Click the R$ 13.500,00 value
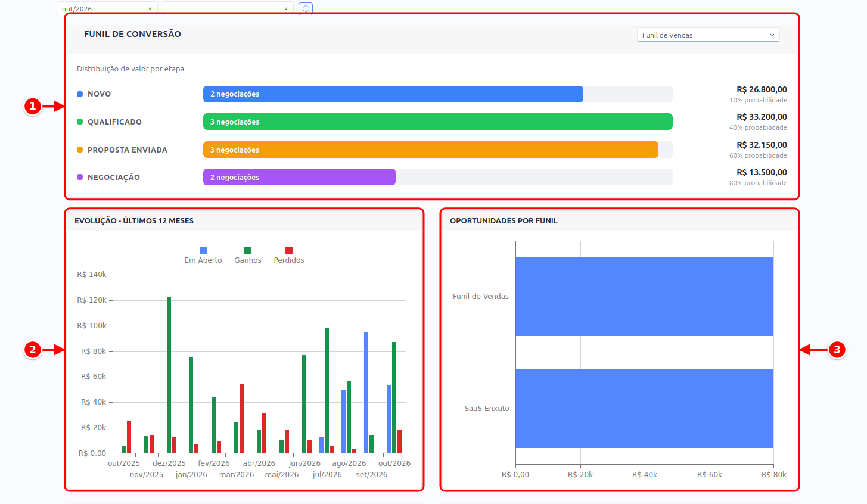The height and width of the screenshot is (504, 867). 762,173
